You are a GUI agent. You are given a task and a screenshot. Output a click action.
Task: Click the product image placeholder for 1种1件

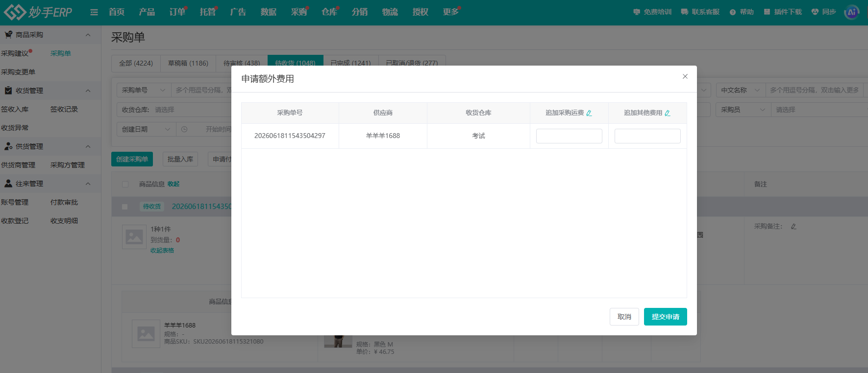(134, 237)
